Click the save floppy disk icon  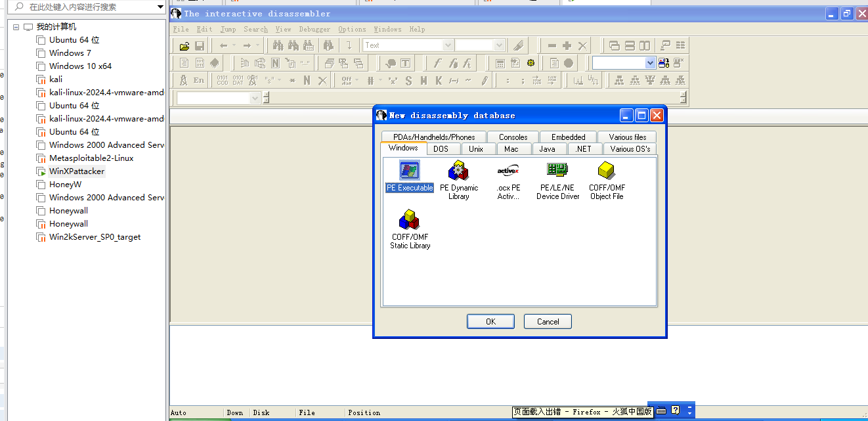pos(199,45)
